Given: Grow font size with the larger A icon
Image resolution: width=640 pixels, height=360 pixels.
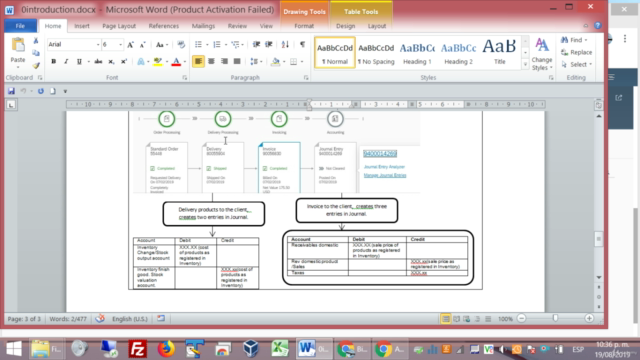Looking at the screenshot, I should pos(131,44).
